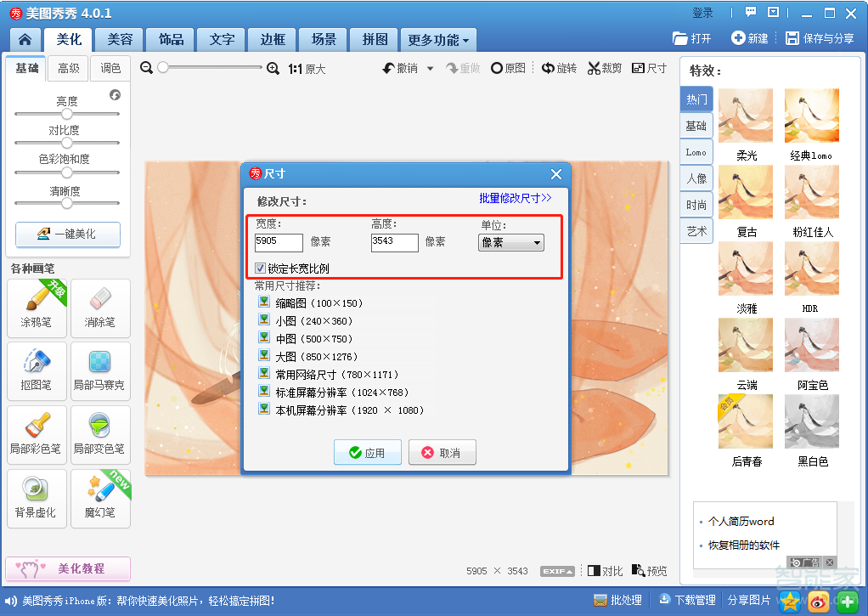
Task: Open the 抠图笔 cutout pen tool
Action: pos(37,371)
